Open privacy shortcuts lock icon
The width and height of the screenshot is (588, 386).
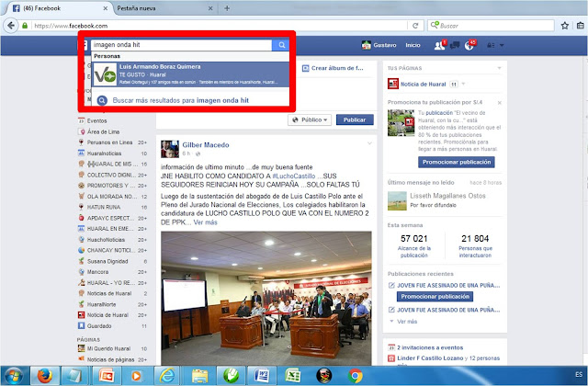(x=491, y=45)
